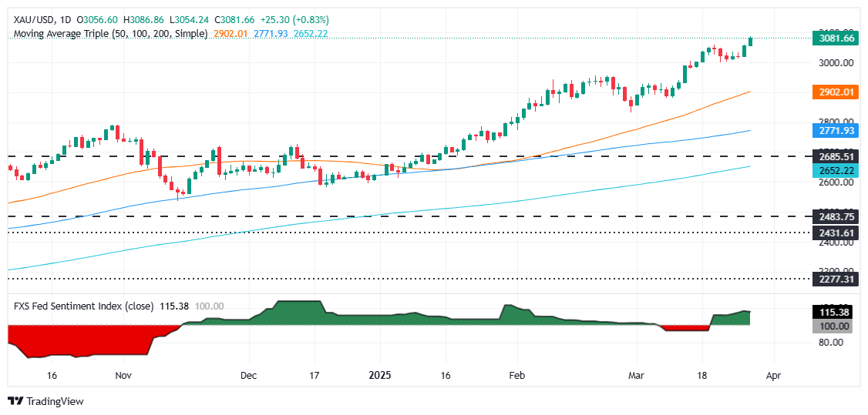868x415 pixels.
Task: Select the Apr label on time axis
Action: (773, 375)
